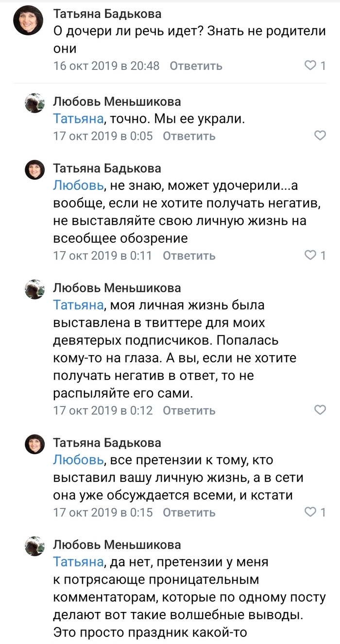The image size is (340, 644).
Task: Tap the heart on the 0:12 comment
Action: click(320, 410)
